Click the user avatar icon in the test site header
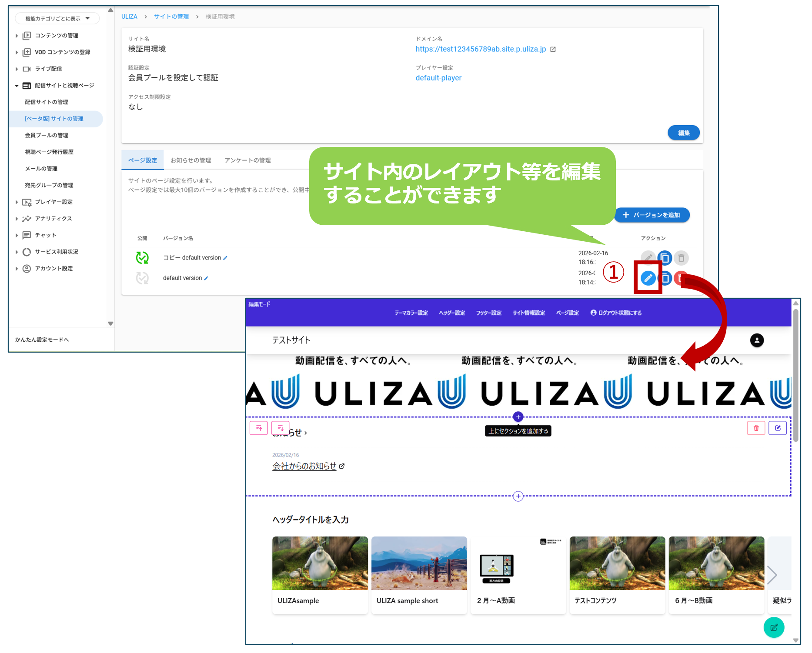The width and height of the screenshot is (812, 653). tap(757, 340)
